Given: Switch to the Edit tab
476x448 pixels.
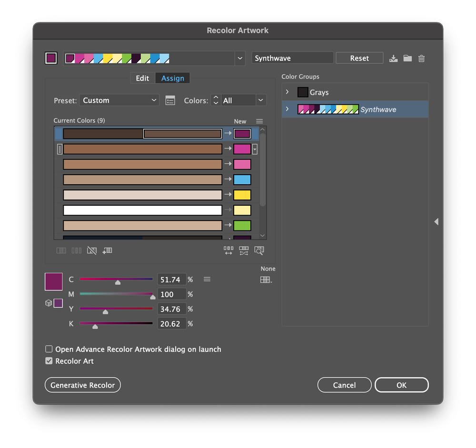Looking at the screenshot, I should click(x=142, y=79).
